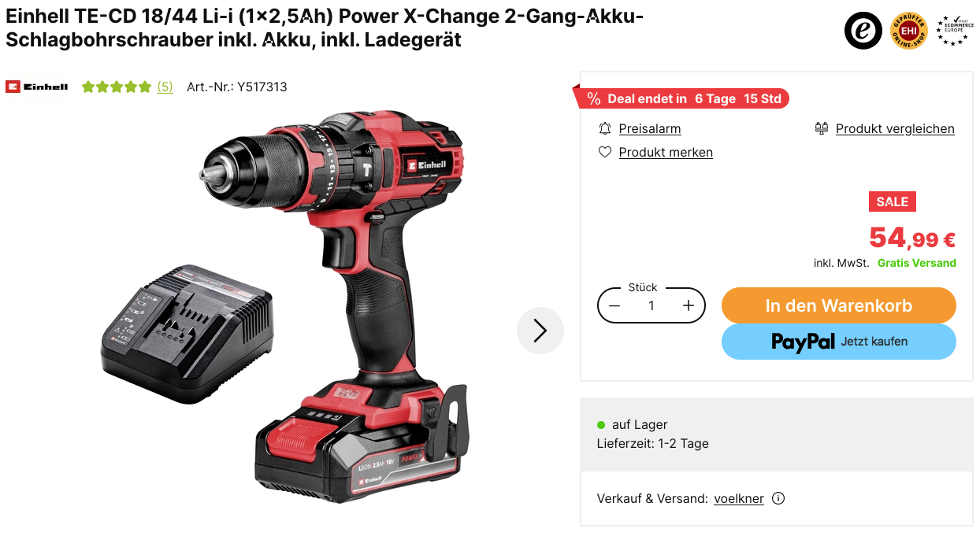Show next product image with arrow
This screenshot has width=980, height=536.
540,331
